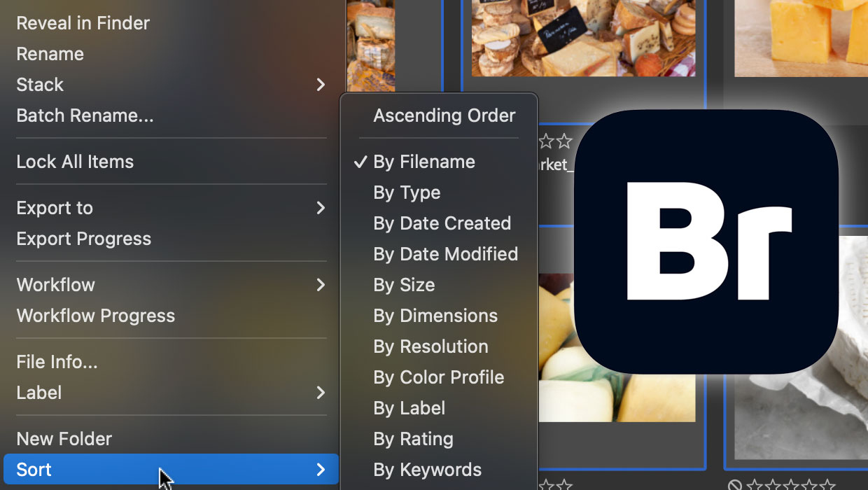The height and width of the screenshot is (490, 868).
Task: Choose Lock All Items
Action: pyautogui.click(x=75, y=162)
